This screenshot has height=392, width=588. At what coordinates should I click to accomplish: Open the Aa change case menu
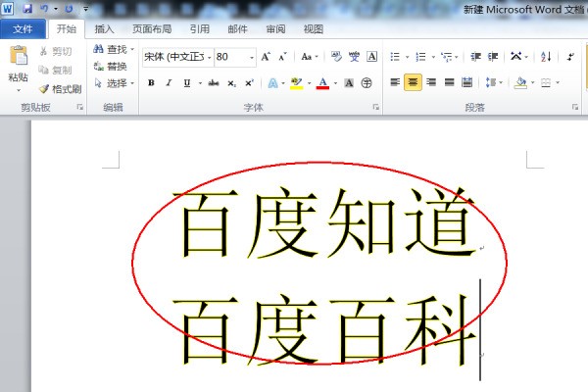(x=310, y=57)
